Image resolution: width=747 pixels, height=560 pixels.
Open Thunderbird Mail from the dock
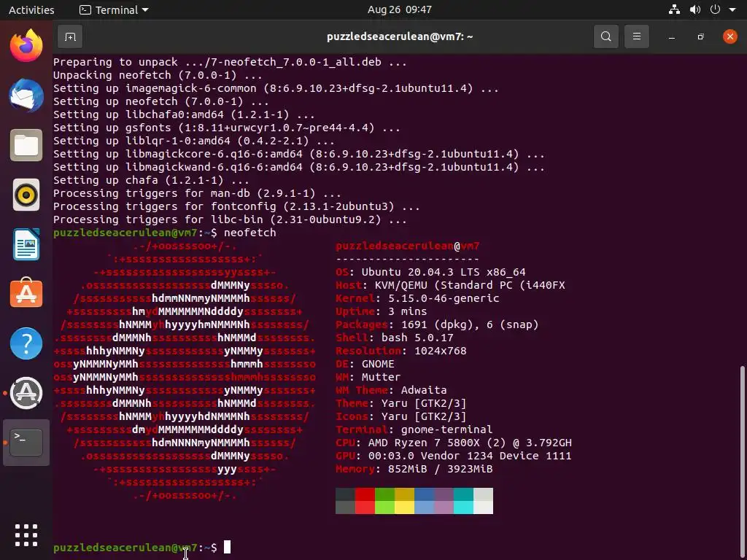click(26, 96)
